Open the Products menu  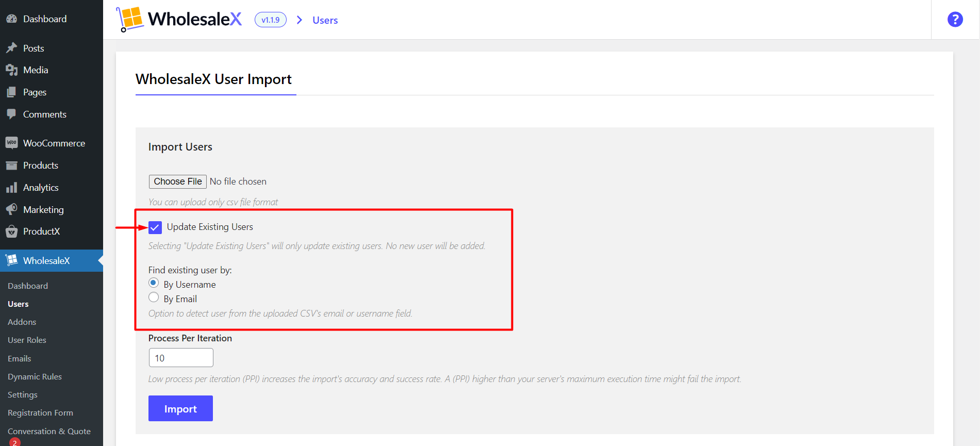[52, 166]
